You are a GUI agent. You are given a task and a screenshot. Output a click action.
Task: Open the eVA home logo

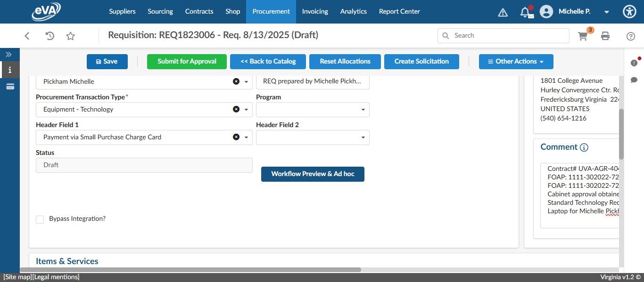pyautogui.click(x=46, y=11)
